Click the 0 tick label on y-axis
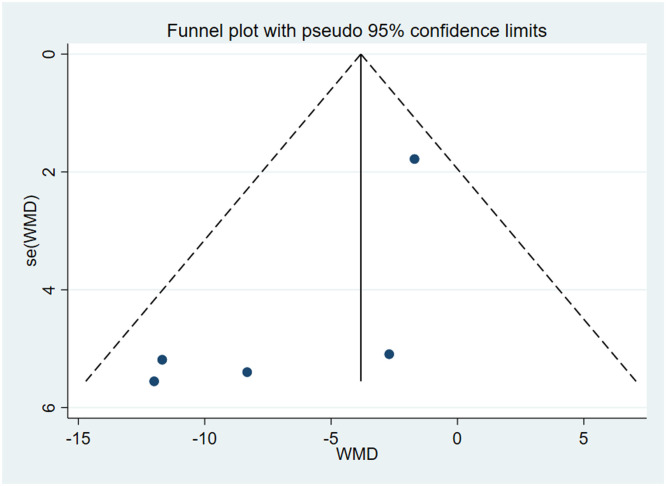This screenshot has width=666, height=486. tap(50, 53)
